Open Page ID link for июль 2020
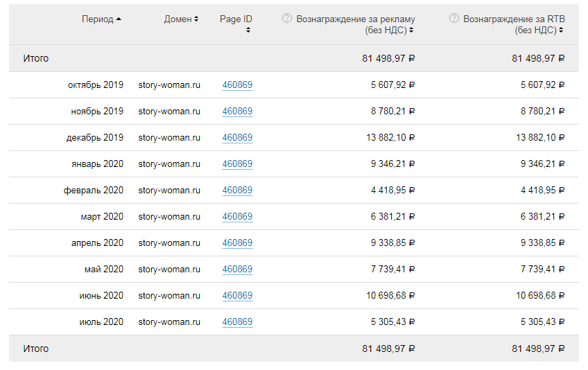This screenshot has height=370, width=588. pos(237,322)
